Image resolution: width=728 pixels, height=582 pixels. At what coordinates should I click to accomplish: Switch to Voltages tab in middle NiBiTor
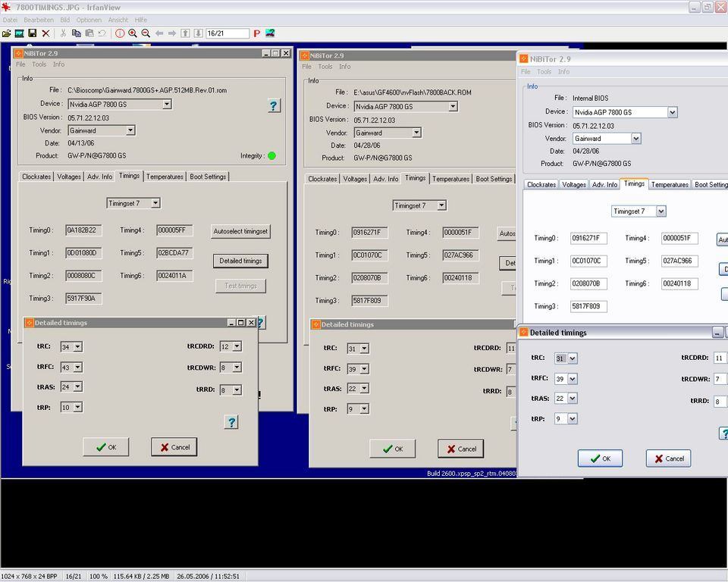click(x=355, y=179)
